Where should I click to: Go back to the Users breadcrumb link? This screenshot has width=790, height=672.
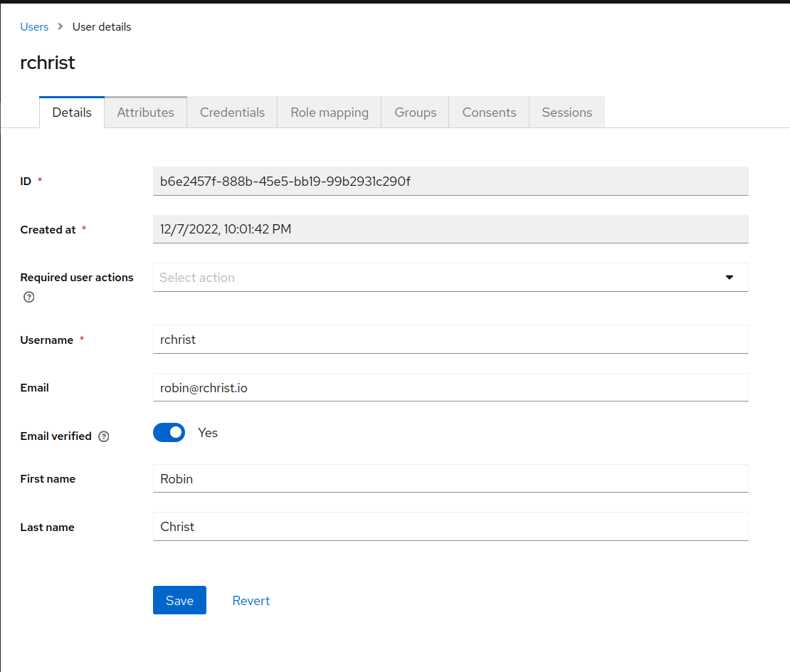[34, 27]
